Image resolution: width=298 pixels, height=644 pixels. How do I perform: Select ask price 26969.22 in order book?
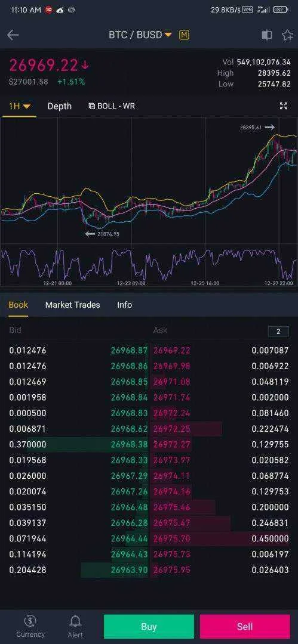point(171,351)
